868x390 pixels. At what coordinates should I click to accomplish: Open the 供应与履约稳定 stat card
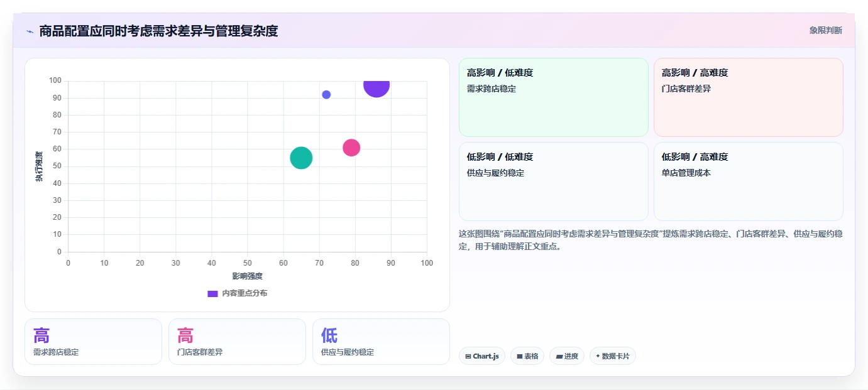[x=381, y=342]
